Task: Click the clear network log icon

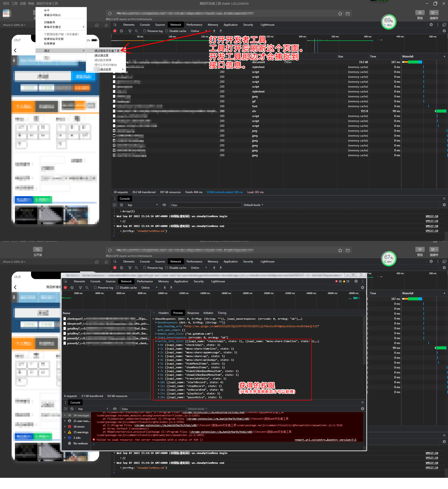Action: (122, 31)
